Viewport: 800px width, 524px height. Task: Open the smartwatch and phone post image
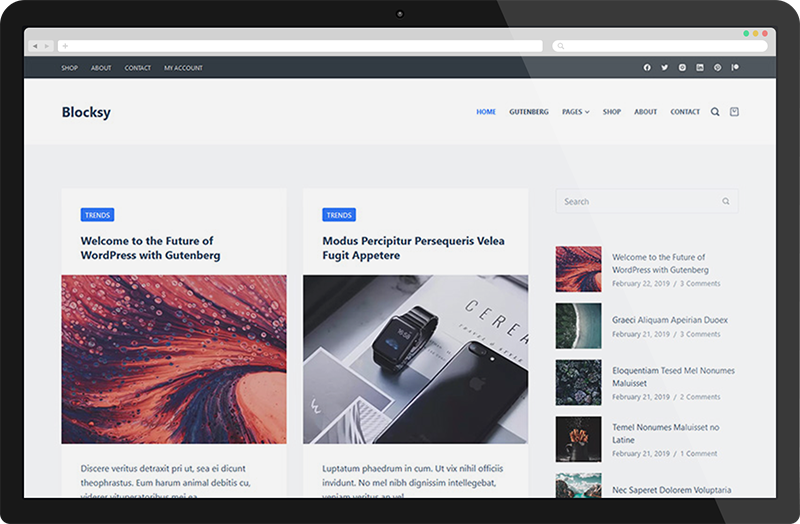pos(415,359)
